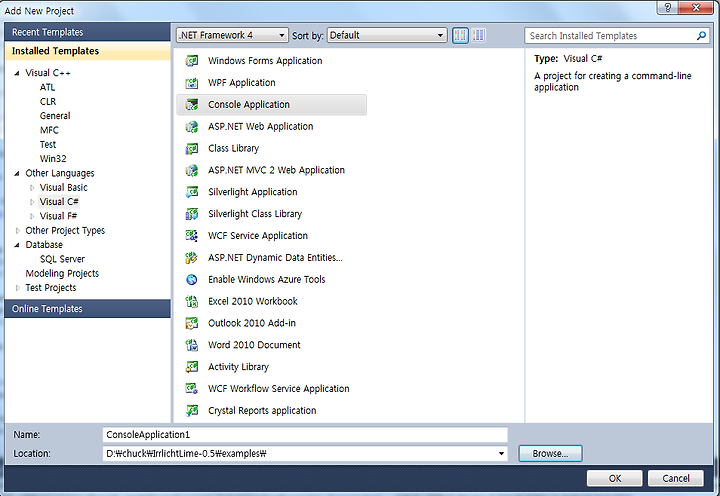Click the Activity Library template icon
Screen dimensions: 720x496
[191, 367]
